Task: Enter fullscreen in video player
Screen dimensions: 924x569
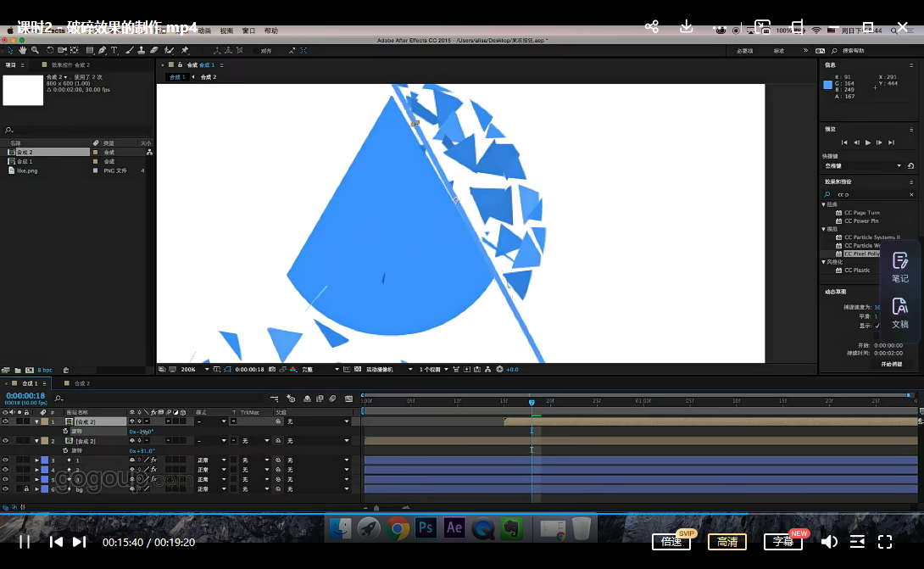Action: point(885,542)
